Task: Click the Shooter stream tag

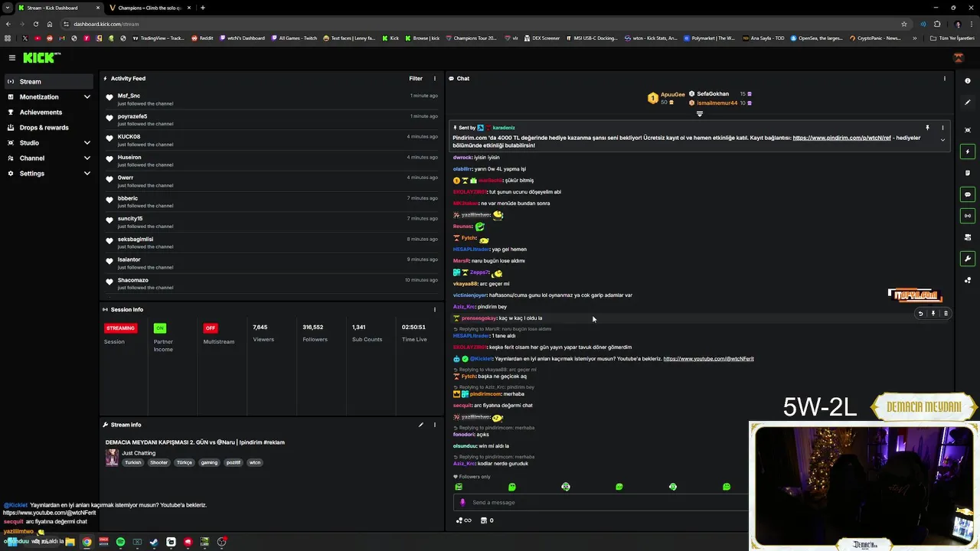Action: [x=158, y=462]
